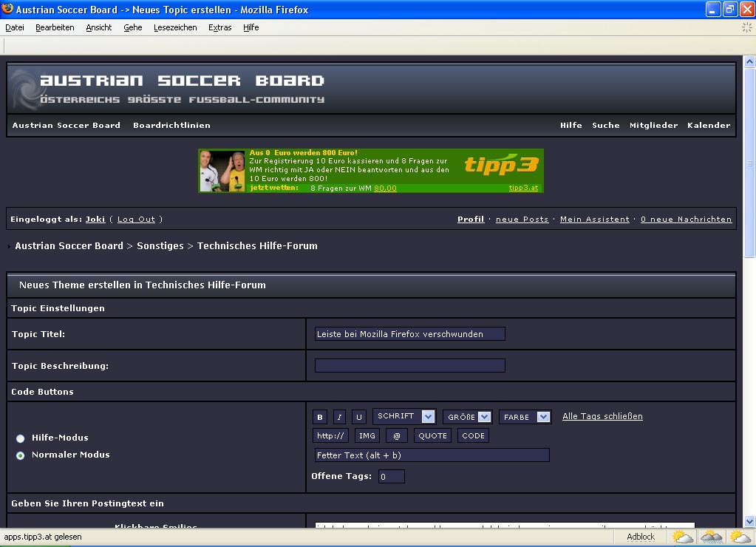Click the tipp3 banner players image
Viewport: 756px width, 547px height.
tap(222, 171)
